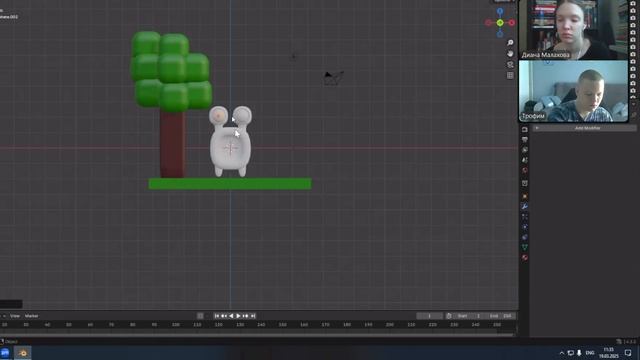The width and height of the screenshot is (640, 360).
Task: Click the network tray icon
Action: tap(571, 353)
